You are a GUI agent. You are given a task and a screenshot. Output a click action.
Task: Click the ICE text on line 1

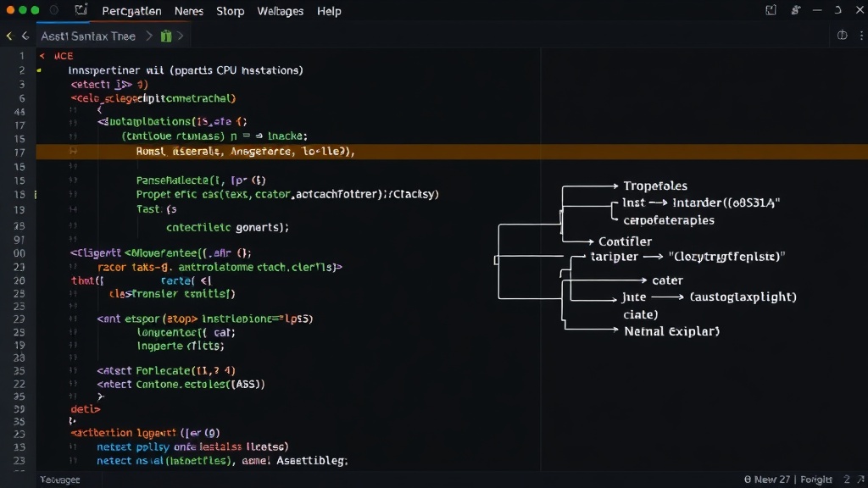click(x=64, y=56)
